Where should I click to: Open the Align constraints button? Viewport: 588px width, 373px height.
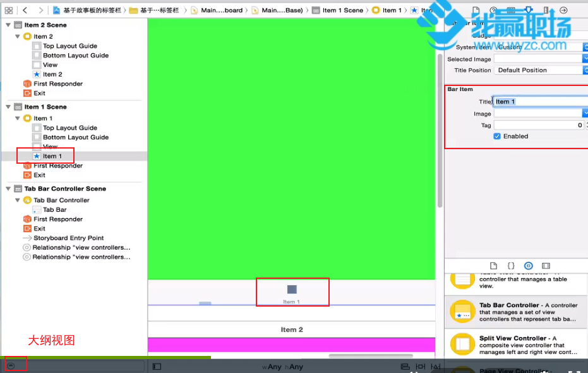tap(405, 366)
